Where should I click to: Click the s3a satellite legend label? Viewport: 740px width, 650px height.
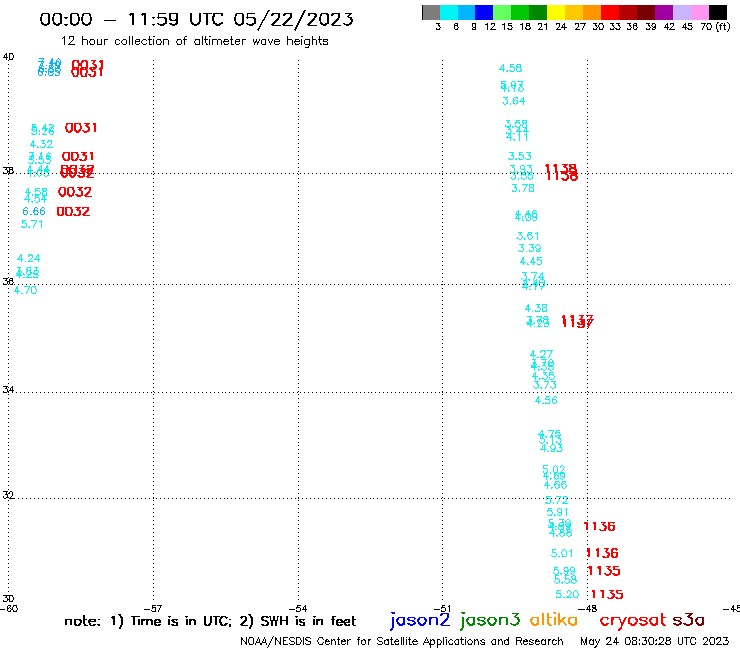pos(689,620)
